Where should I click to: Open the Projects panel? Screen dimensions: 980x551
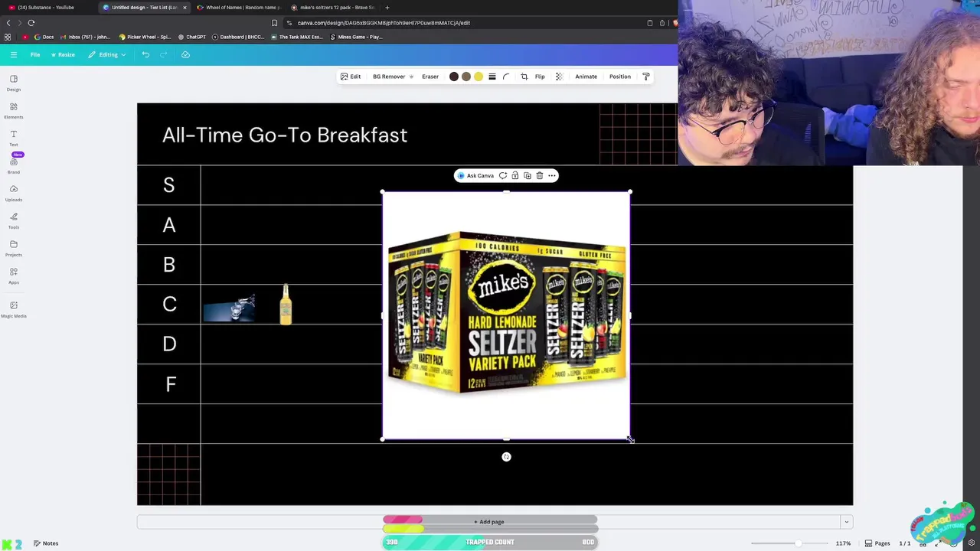pyautogui.click(x=14, y=248)
